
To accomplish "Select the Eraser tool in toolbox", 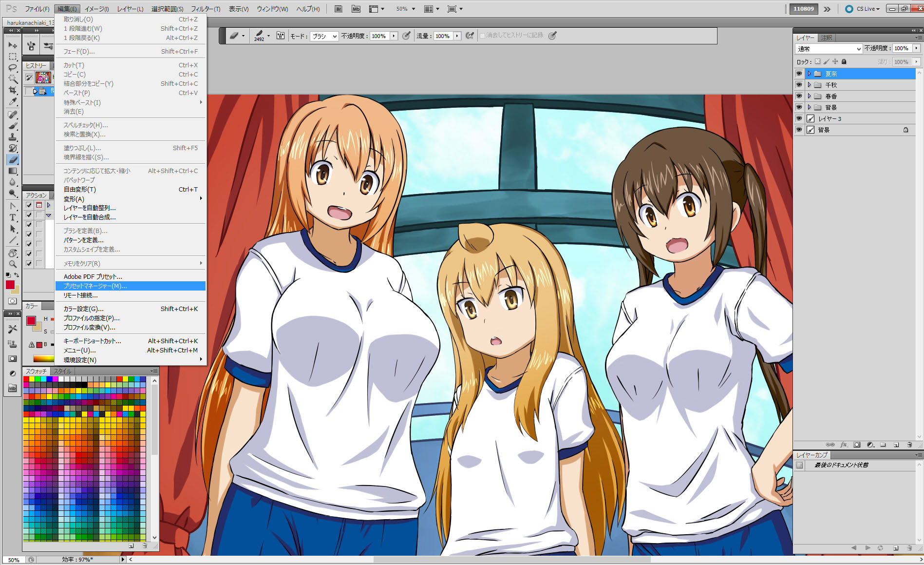I will pyautogui.click(x=13, y=160).
